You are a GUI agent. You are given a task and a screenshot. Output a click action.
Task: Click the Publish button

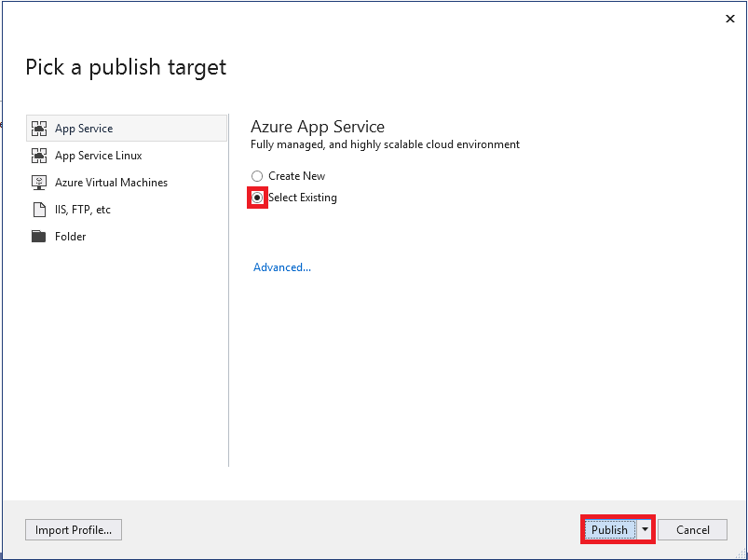609,530
